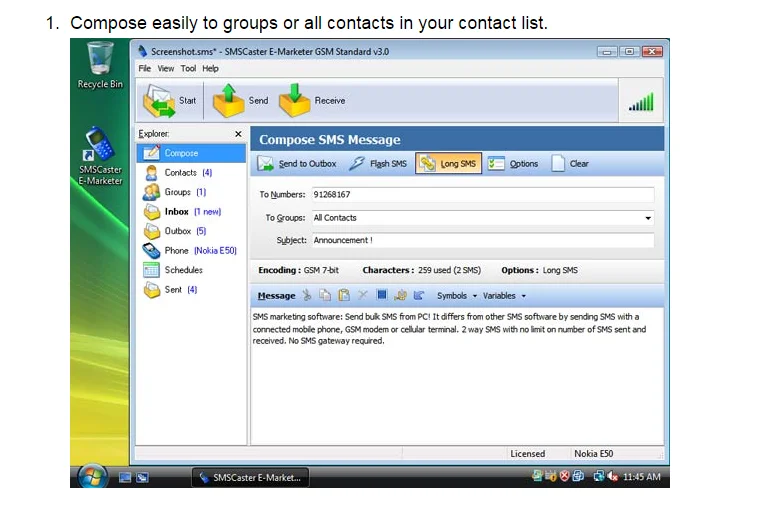
Task: Click the To Numbers input field
Action: coord(481,194)
